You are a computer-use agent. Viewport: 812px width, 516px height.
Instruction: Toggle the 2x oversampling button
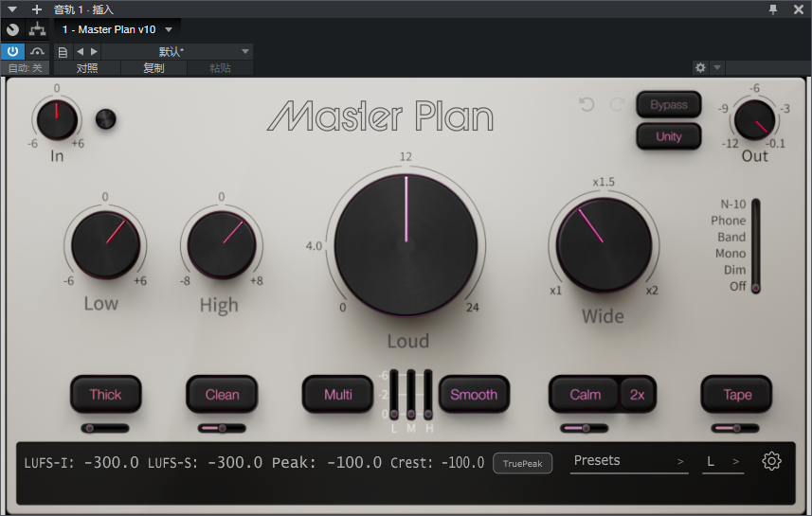pos(638,395)
